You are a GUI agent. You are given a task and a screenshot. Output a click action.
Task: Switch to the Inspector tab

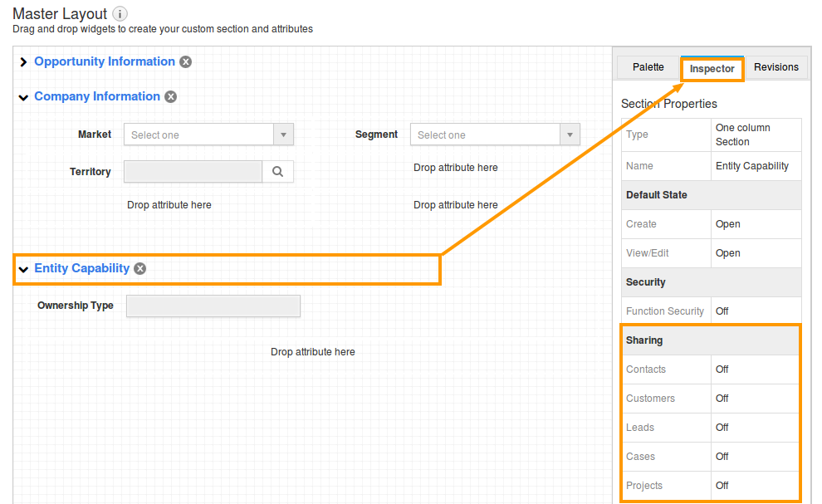click(712, 69)
